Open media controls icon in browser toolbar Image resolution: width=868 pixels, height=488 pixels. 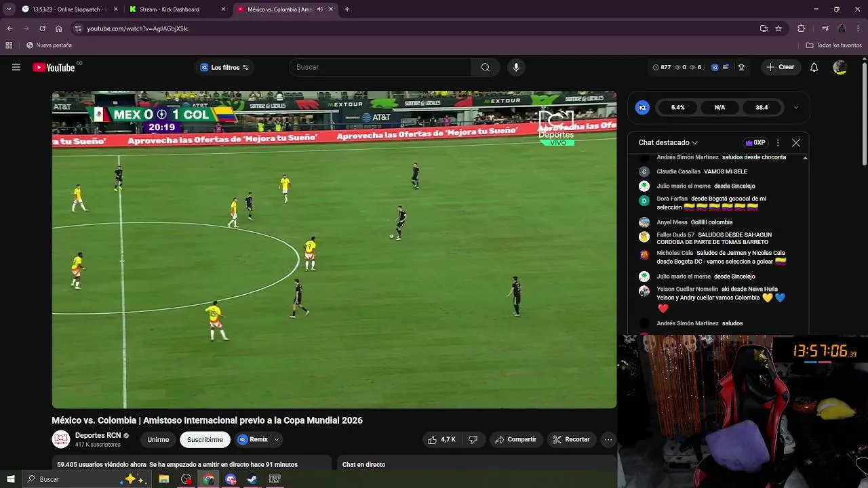click(x=825, y=28)
